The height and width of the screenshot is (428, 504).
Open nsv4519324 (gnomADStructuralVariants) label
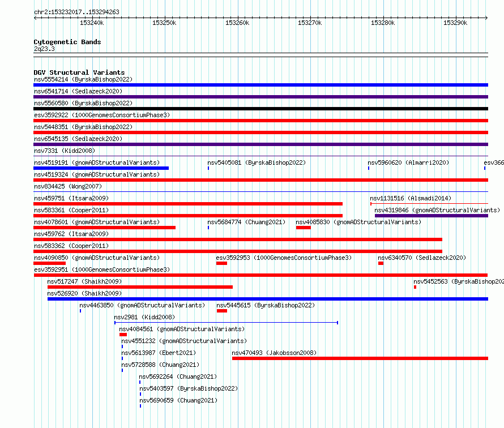[x=97, y=174]
